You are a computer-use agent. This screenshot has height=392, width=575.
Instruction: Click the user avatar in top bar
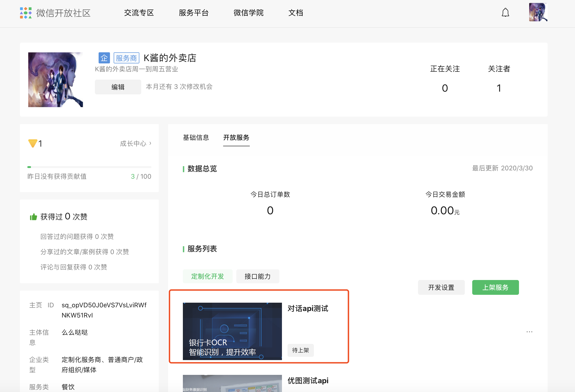click(538, 12)
